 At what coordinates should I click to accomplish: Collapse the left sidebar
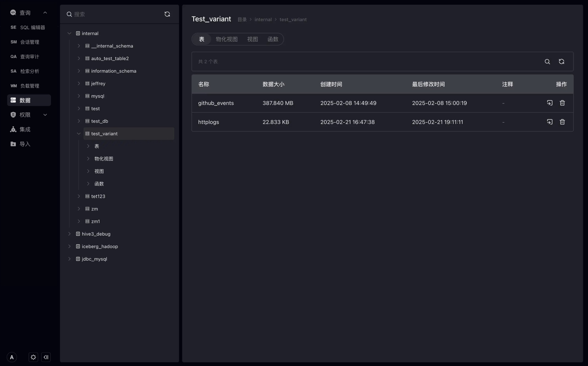click(x=46, y=357)
